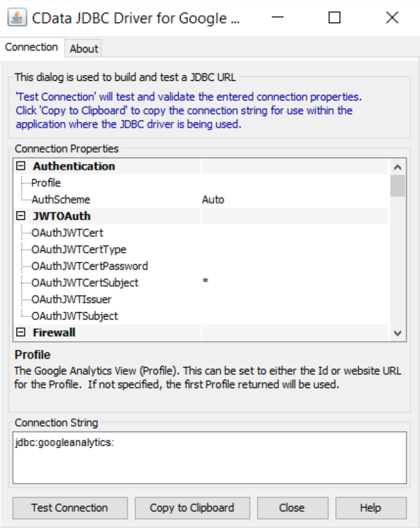420x528 pixels.
Task: Switch to the About tab
Action: click(83, 49)
